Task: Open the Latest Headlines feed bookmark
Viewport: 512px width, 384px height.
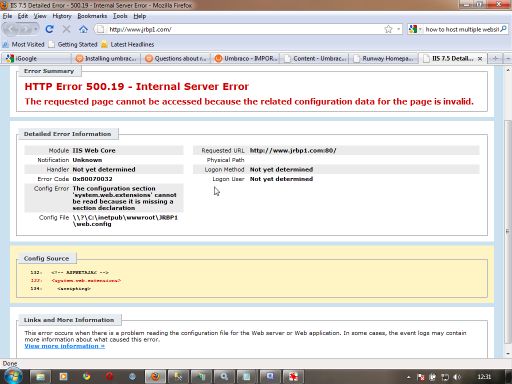Action: coord(128,44)
